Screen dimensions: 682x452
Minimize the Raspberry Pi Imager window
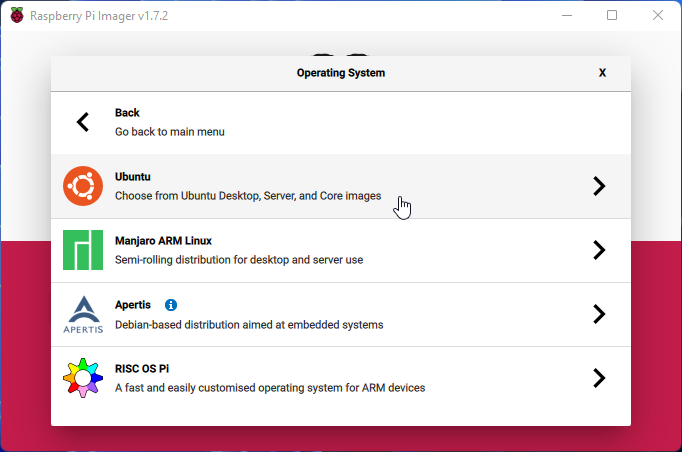click(567, 16)
